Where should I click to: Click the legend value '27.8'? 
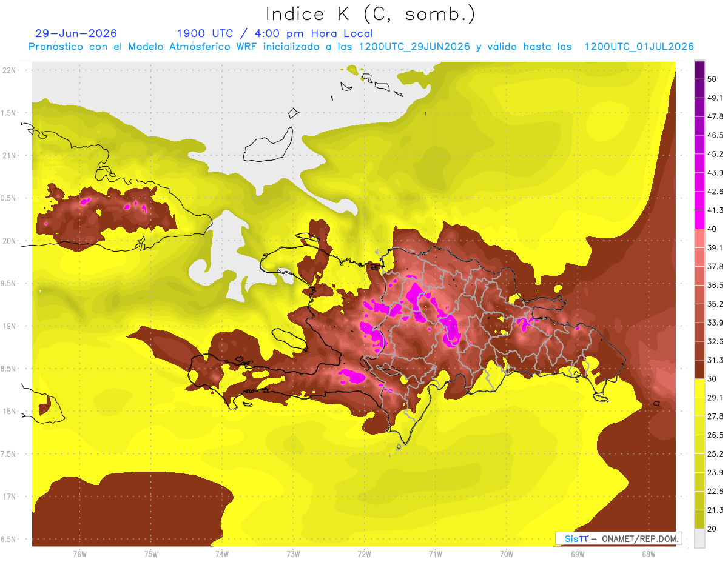click(x=715, y=416)
